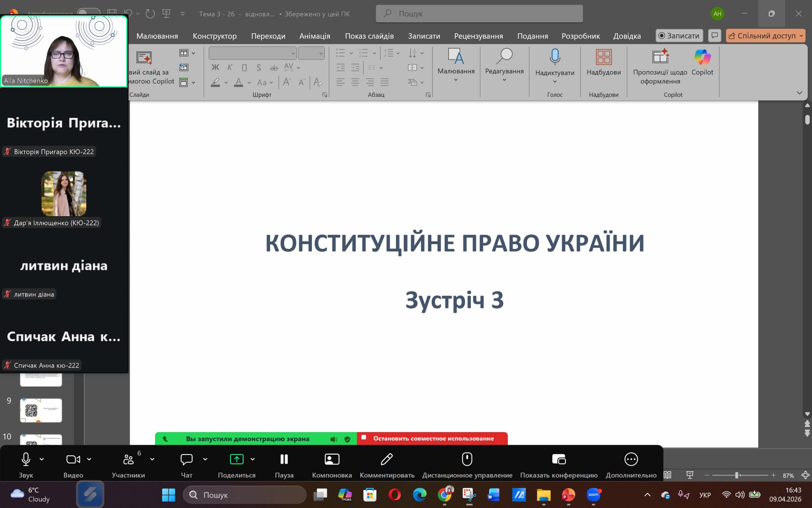Toggle the AutoSave switch in title bar
This screenshot has height=508, width=812.
pyautogui.click(x=88, y=13)
